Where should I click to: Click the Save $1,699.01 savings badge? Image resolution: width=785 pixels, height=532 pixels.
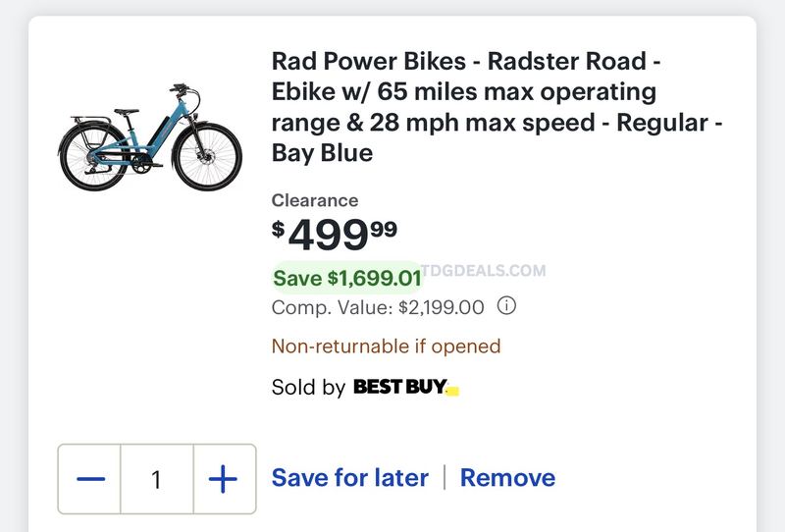(x=347, y=278)
